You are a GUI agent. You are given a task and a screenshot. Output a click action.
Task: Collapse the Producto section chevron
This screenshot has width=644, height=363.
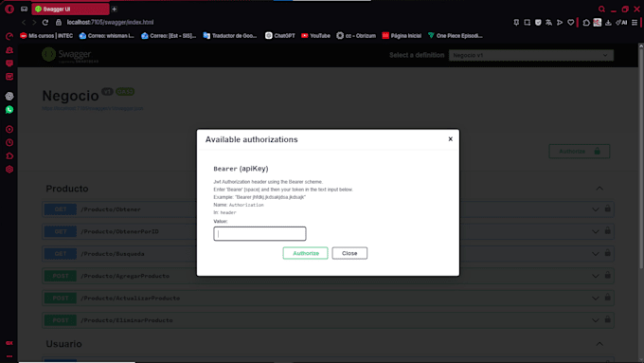(599, 189)
